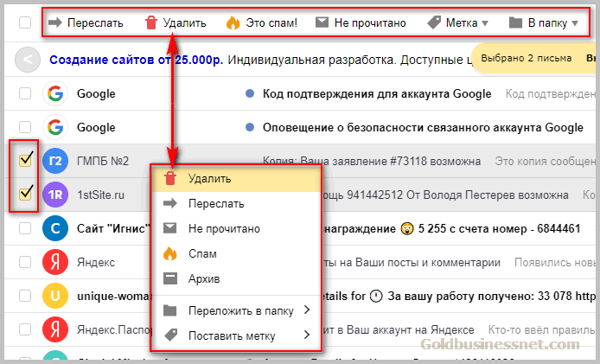Click the Яндекс.Паспорт red avatar
Image resolution: width=600 pixels, height=364 pixels.
[x=55, y=329]
